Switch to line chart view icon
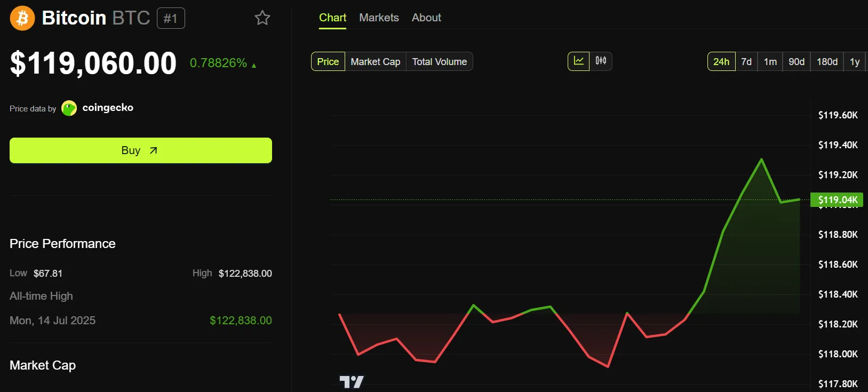 pyautogui.click(x=578, y=61)
